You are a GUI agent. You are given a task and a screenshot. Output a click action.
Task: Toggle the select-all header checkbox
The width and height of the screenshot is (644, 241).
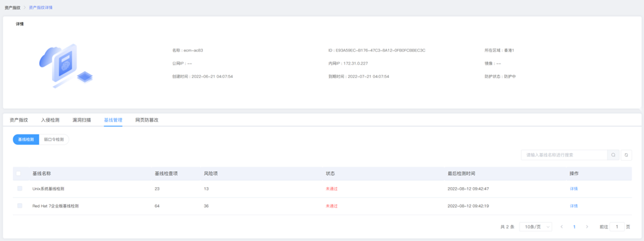[18, 173]
